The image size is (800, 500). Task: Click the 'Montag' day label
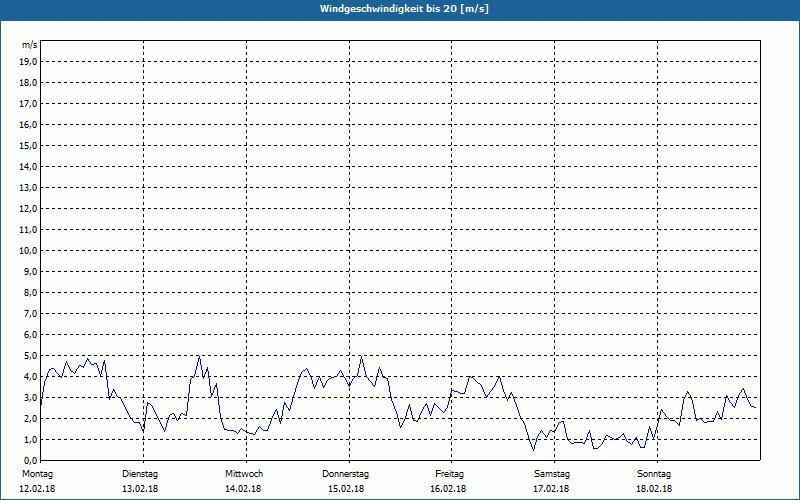(37, 474)
